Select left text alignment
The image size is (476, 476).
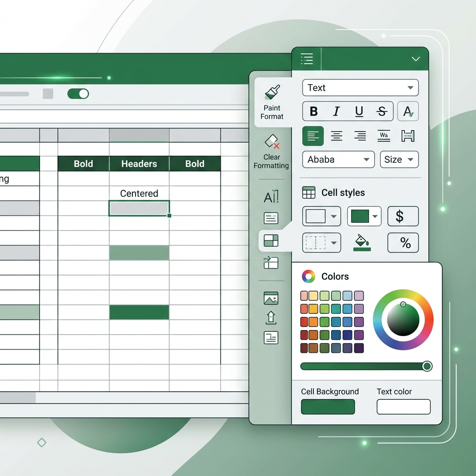click(313, 136)
